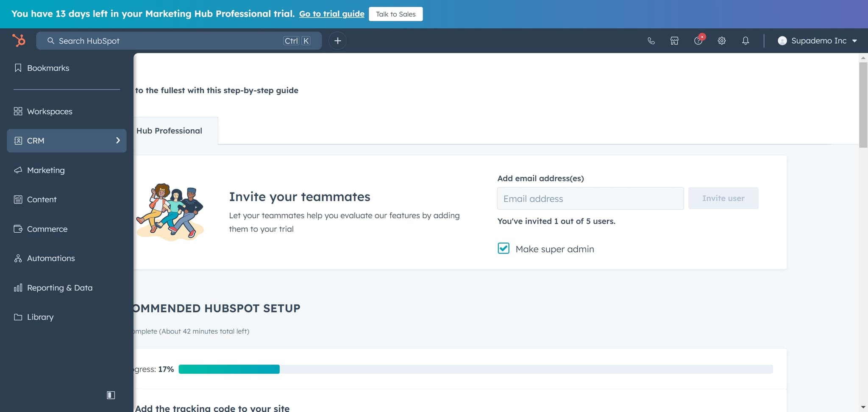Click the 17% setup progress bar
This screenshot has height=412, width=868.
(x=229, y=369)
